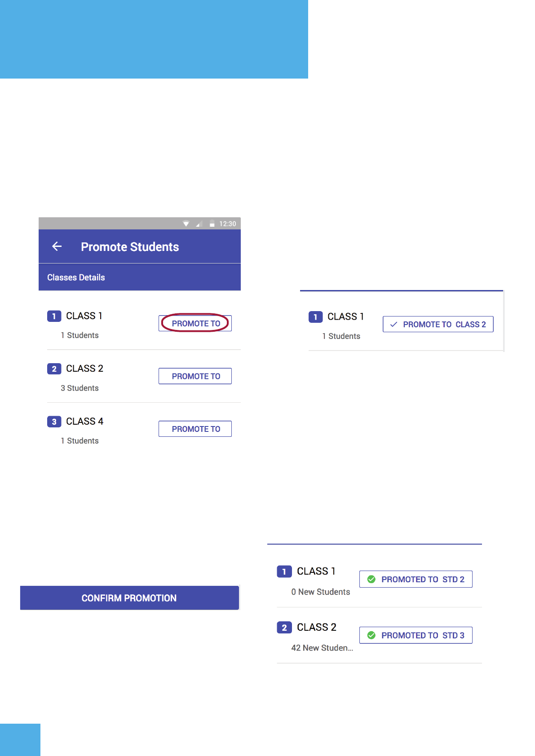Tap the 42 New Students label
The width and height of the screenshot is (535, 756).
point(322,648)
